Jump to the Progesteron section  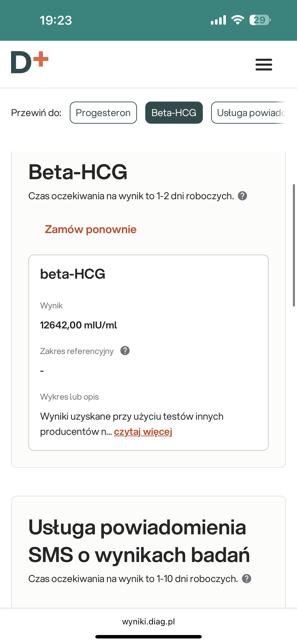pos(103,113)
